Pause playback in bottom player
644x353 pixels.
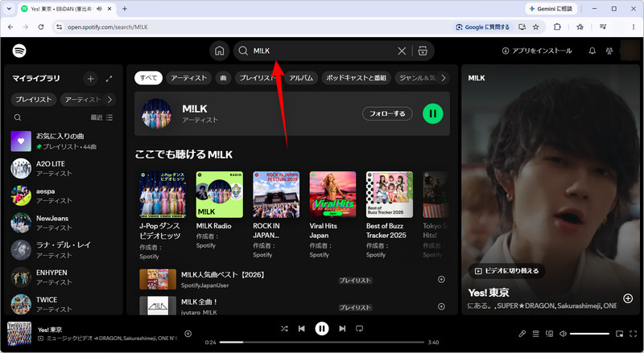click(x=322, y=328)
